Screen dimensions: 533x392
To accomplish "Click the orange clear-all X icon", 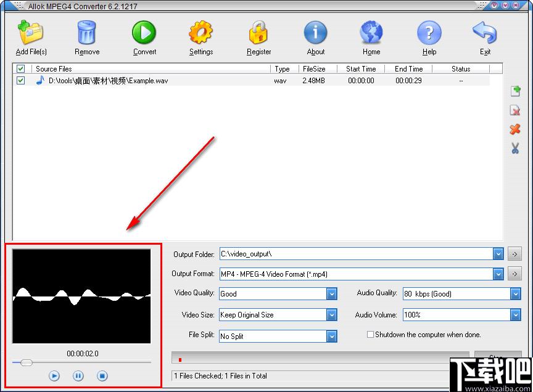I will (x=515, y=129).
